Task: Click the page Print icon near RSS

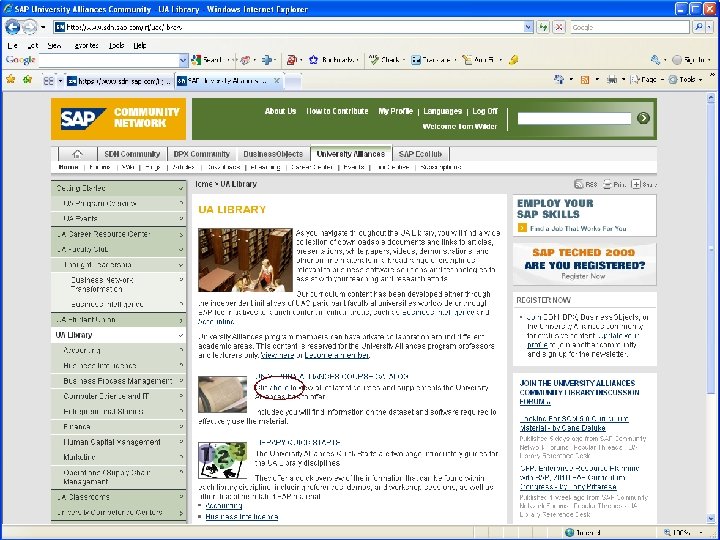Action: [x=607, y=184]
